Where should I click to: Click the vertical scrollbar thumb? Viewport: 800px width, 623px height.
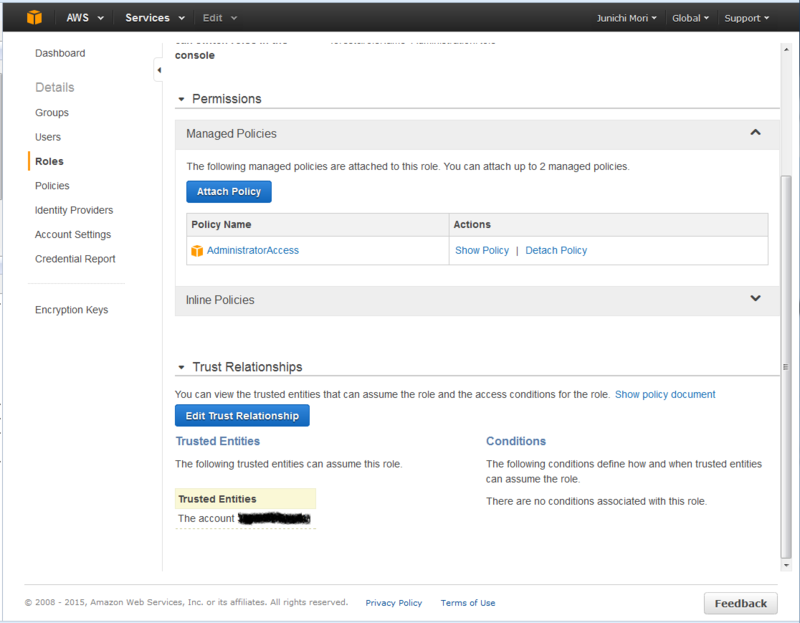(x=786, y=367)
